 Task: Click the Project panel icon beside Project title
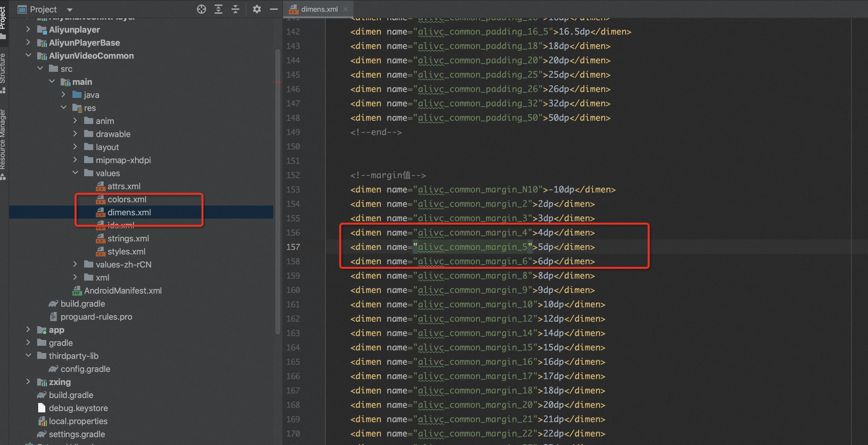click(22, 9)
